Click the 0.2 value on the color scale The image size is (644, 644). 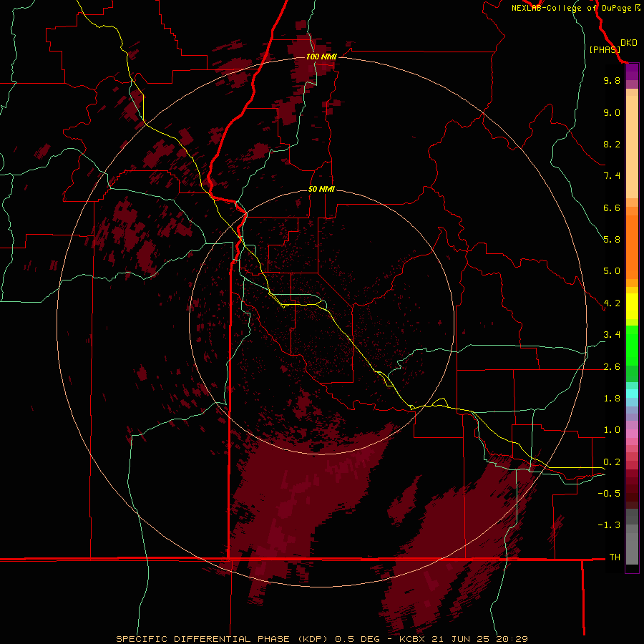[x=612, y=462]
